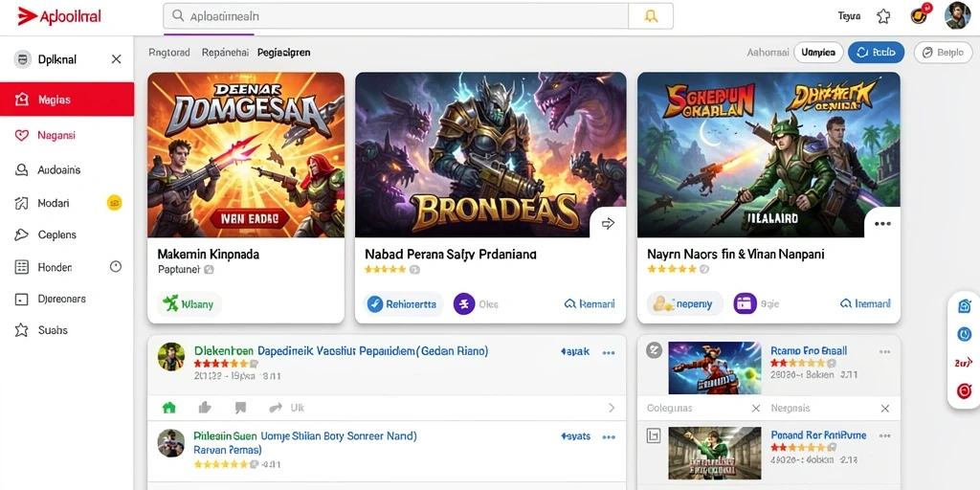Click the Aploatimealn search field
980x490 pixels.
point(395,16)
